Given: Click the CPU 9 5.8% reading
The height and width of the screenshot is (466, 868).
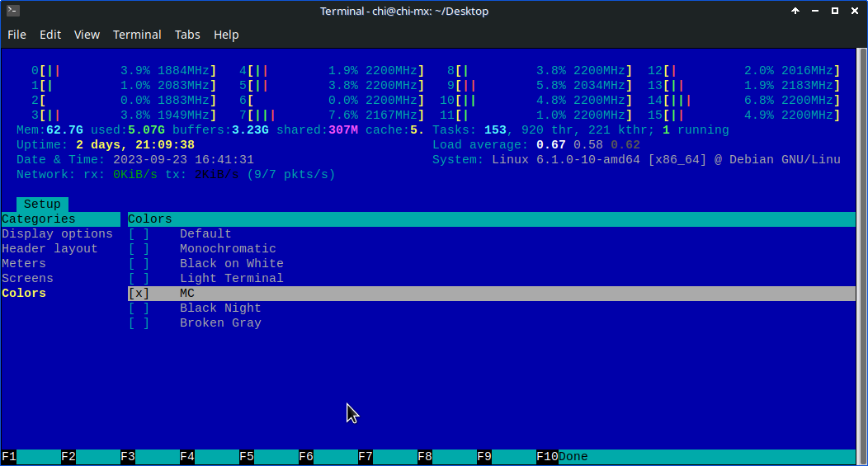Looking at the screenshot, I should click(x=551, y=85).
